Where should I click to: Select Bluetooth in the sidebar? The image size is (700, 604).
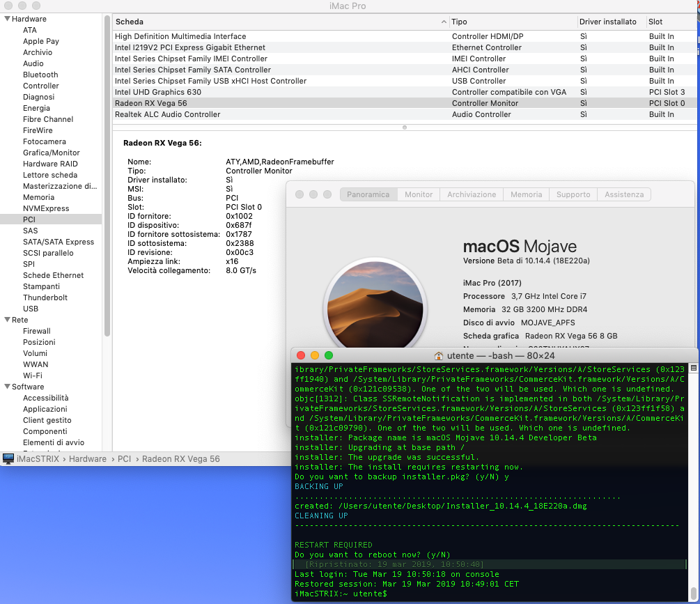tap(40, 75)
